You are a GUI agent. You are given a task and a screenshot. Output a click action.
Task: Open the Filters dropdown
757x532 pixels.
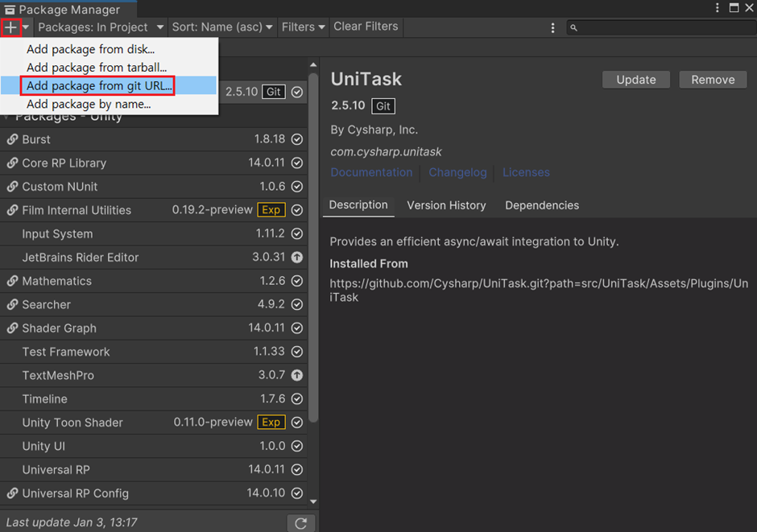303,27
